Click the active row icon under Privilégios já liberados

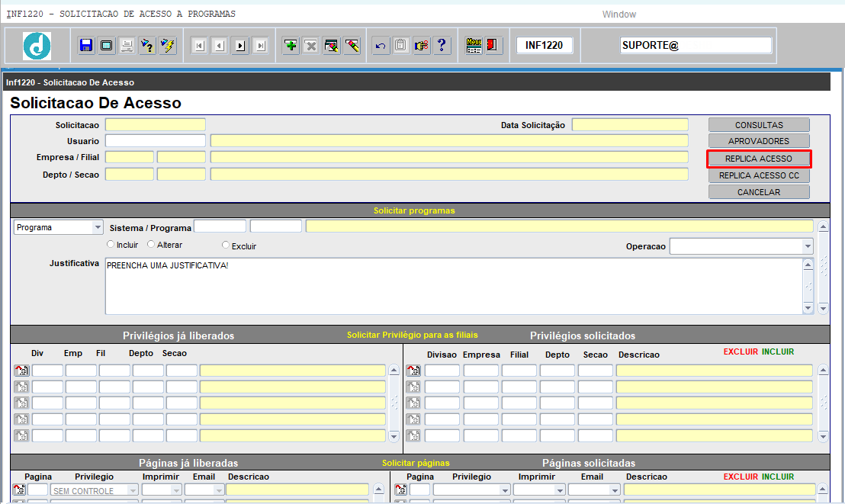coord(21,371)
